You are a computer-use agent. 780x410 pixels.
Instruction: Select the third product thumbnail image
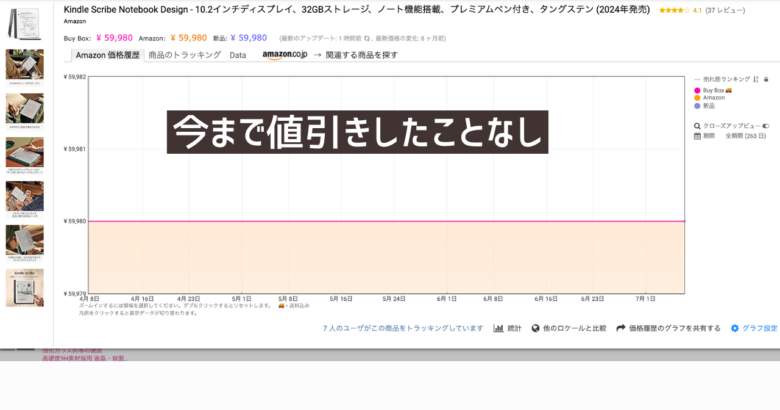click(x=24, y=108)
